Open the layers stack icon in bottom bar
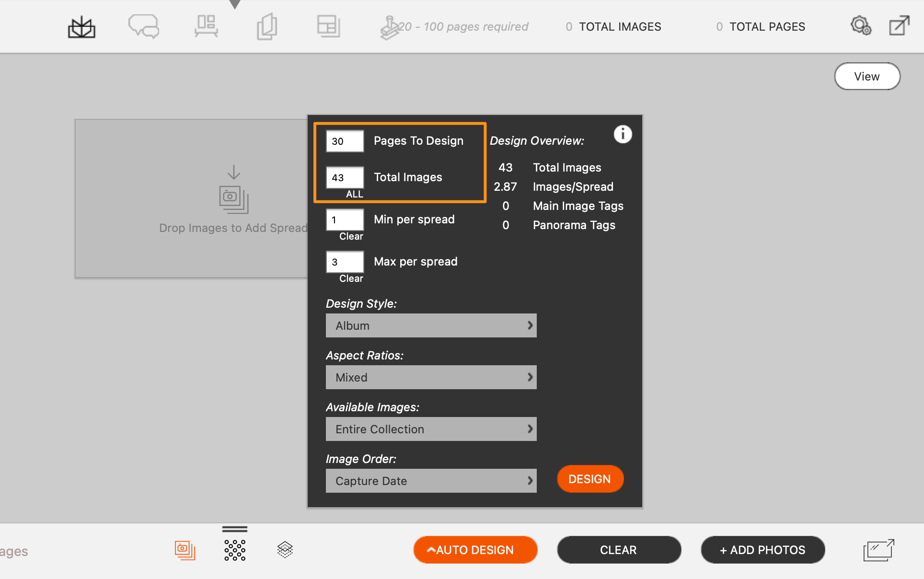 click(x=285, y=550)
